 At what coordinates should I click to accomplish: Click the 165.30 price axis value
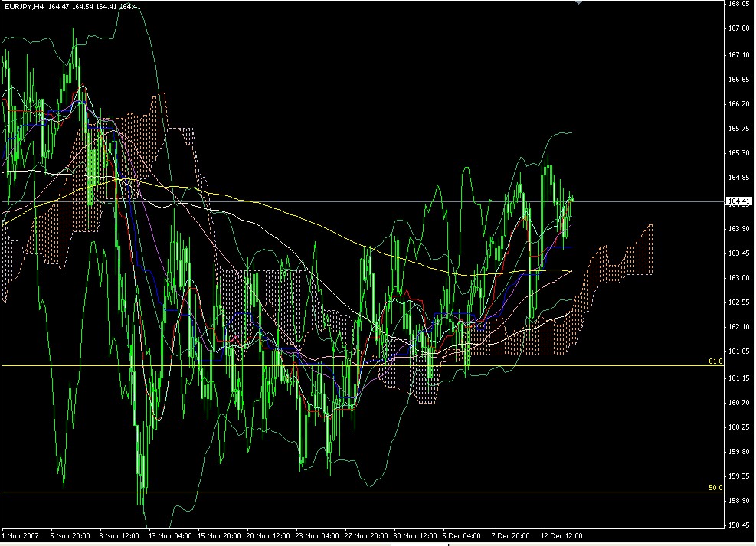[738, 153]
